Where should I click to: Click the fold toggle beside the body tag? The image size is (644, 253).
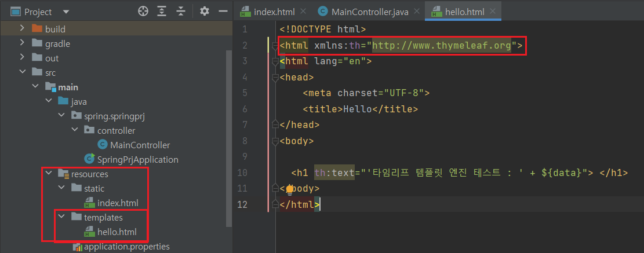[x=275, y=141]
